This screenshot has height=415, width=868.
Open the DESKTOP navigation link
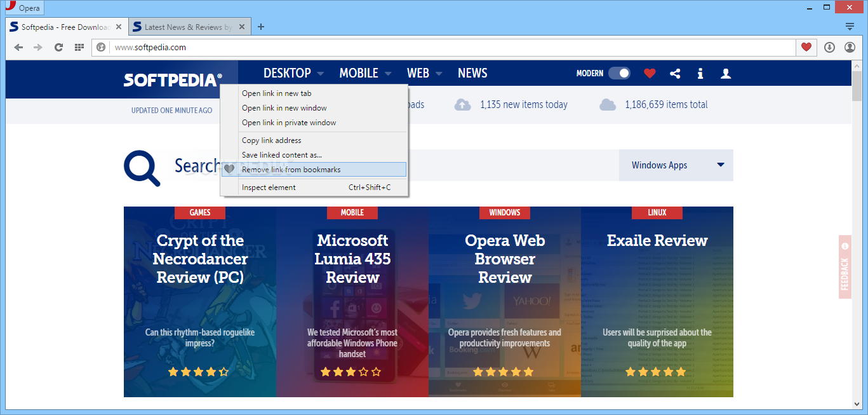pos(287,73)
